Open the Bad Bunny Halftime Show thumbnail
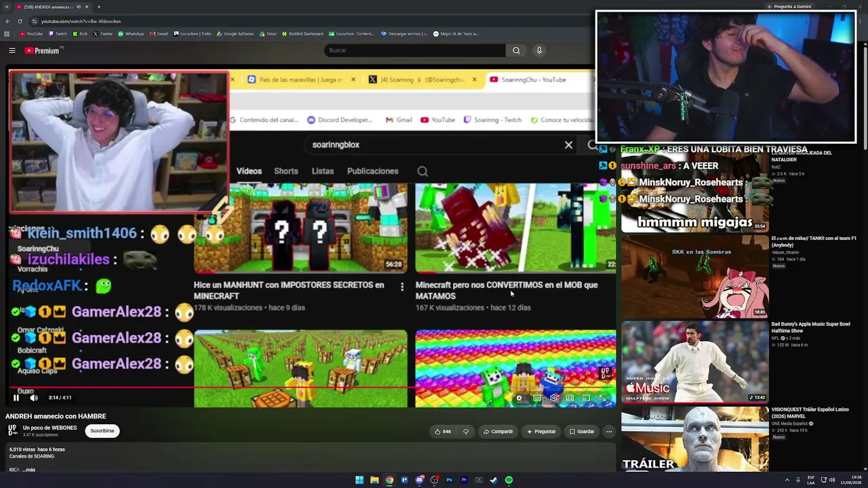 pos(695,362)
